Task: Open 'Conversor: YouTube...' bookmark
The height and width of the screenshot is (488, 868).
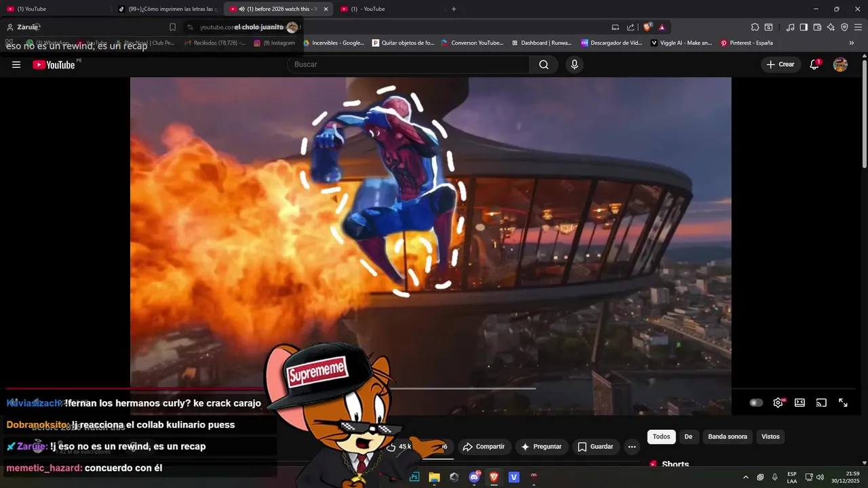Action: point(473,43)
